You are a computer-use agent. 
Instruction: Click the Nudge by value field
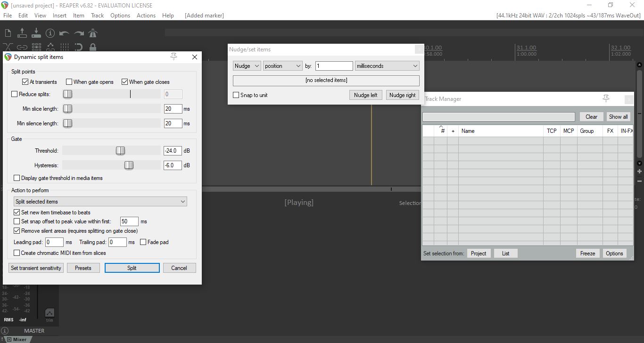coord(334,66)
